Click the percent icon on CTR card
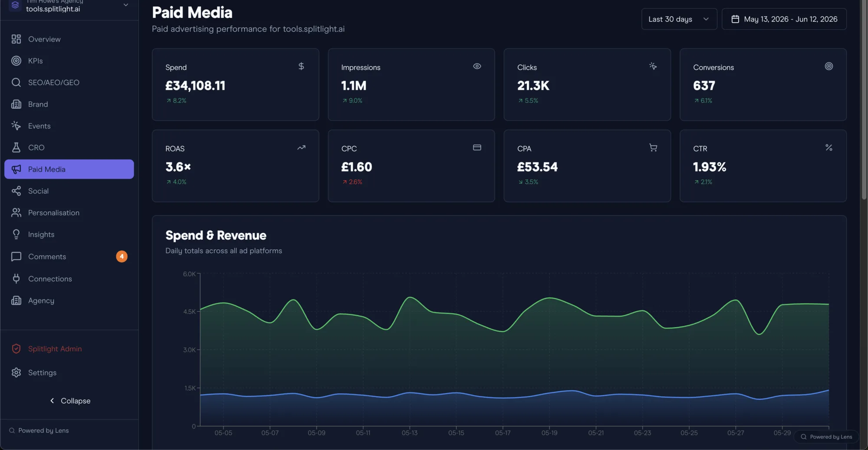The width and height of the screenshot is (868, 450). (829, 147)
